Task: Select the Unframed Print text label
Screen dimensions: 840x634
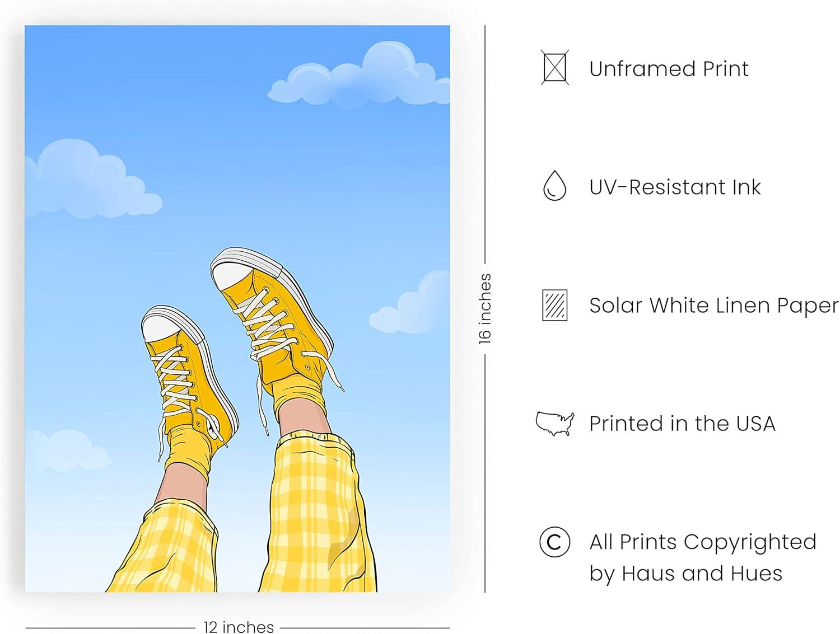Action: click(x=669, y=69)
